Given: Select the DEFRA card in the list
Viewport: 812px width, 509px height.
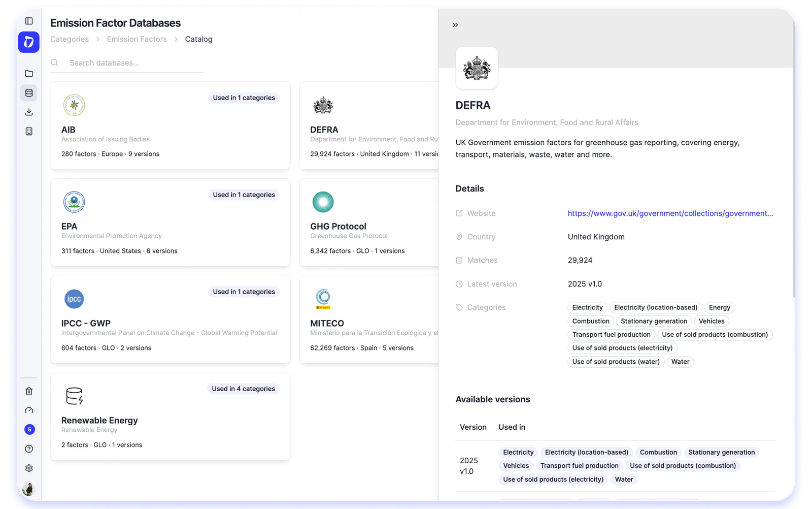Looking at the screenshot, I should tap(369, 125).
